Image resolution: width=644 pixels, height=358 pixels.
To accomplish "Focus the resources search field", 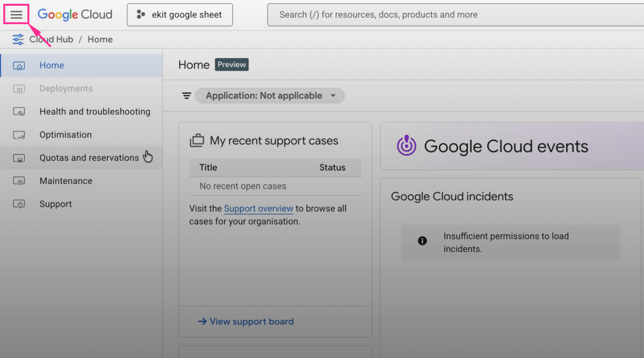I will [455, 15].
